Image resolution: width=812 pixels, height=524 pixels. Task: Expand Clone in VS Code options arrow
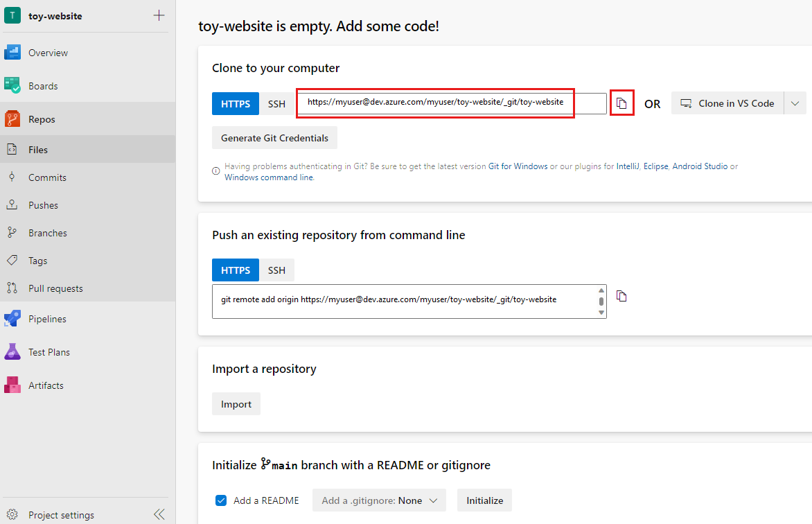pyautogui.click(x=795, y=103)
